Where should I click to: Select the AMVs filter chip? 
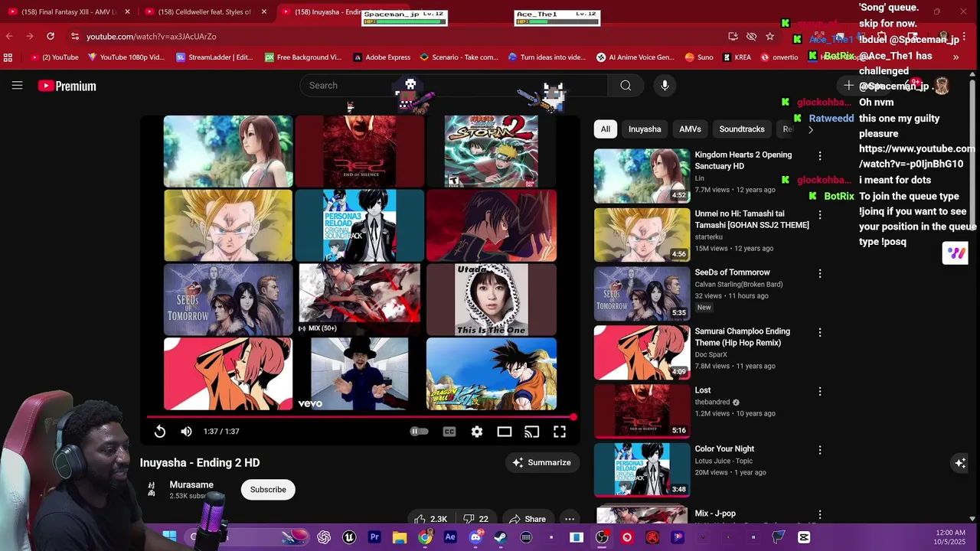[690, 129]
